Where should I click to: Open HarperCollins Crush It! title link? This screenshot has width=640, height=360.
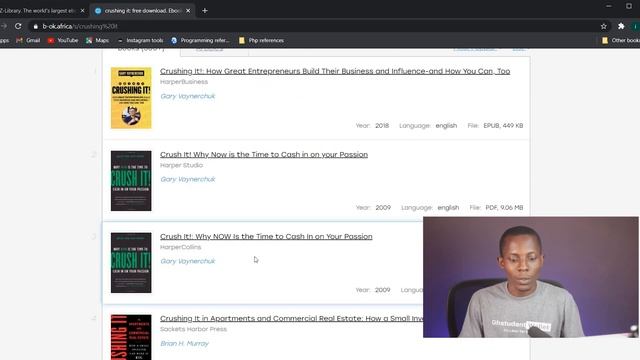(266, 236)
